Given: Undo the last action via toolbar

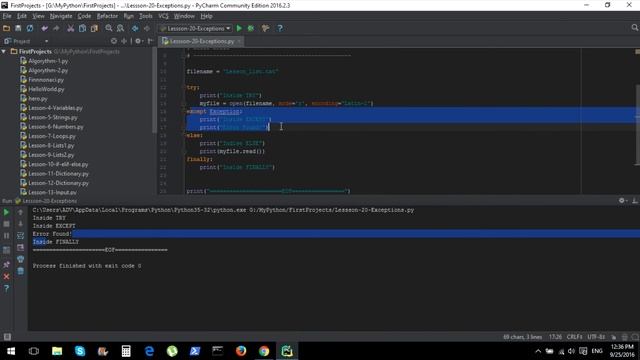Looking at the screenshot, I should tap(44, 28).
